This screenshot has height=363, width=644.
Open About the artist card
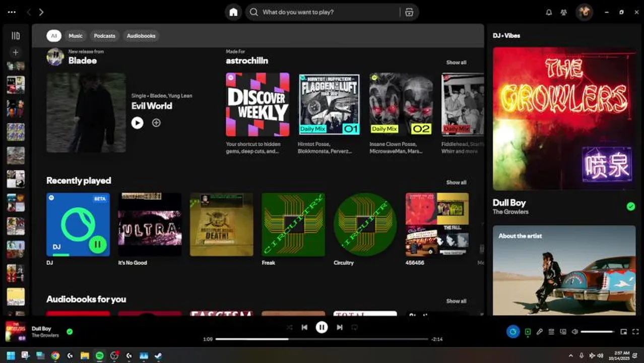point(564,270)
